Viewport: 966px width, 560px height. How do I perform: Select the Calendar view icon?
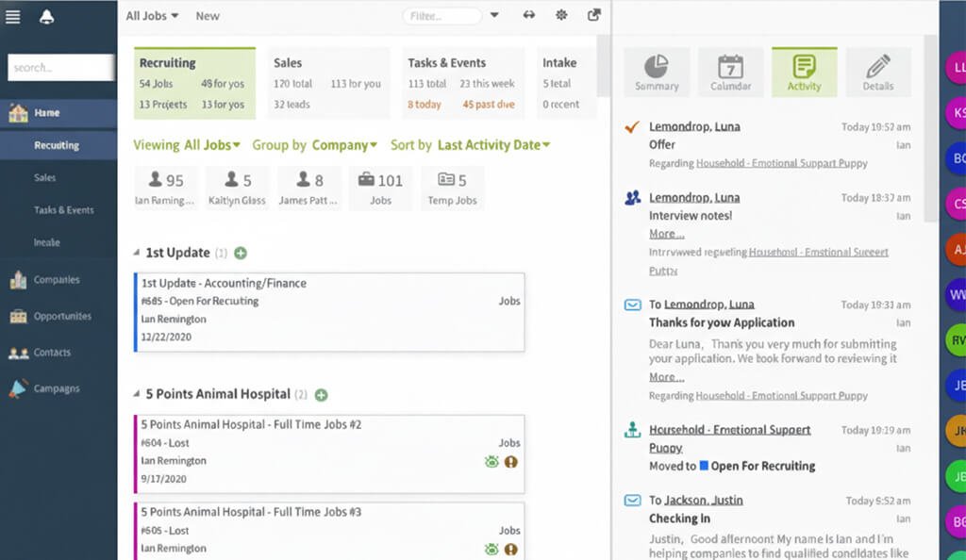tap(731, 66)
